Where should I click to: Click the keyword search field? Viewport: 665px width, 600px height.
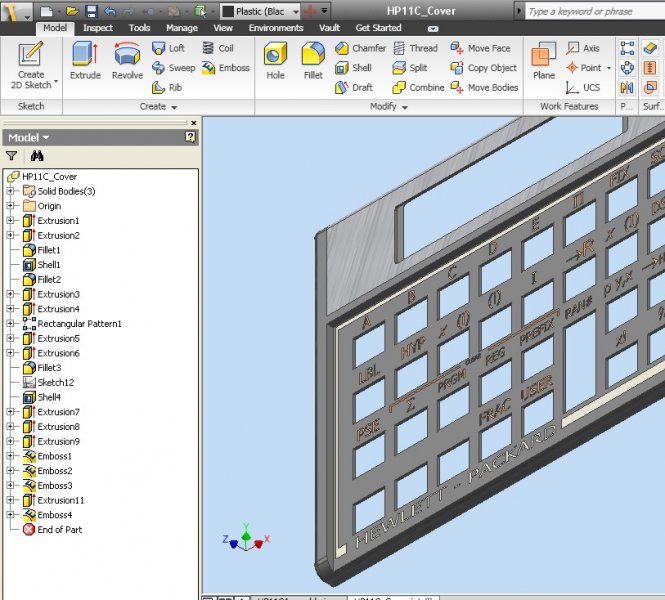point(595,11)
